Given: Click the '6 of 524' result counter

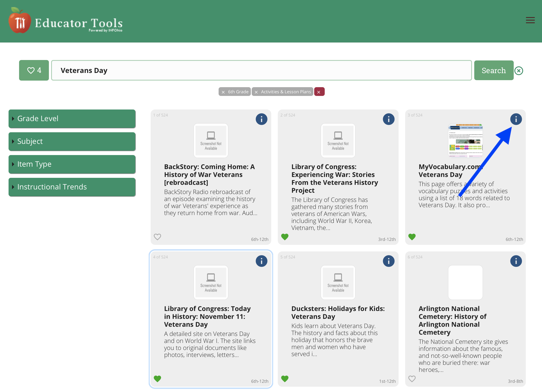Looking at the screenshot, I should click(415, 257).
